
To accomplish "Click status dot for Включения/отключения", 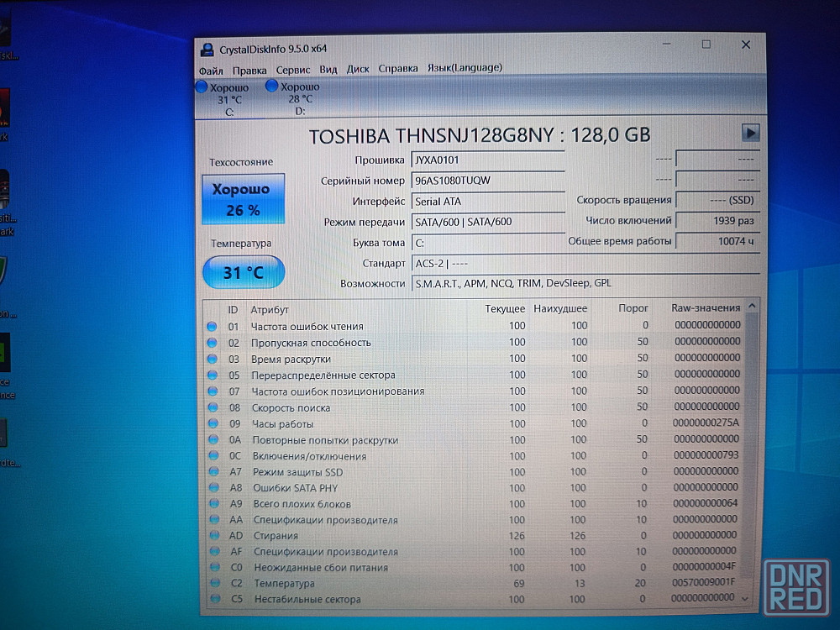I will point(213,456).
